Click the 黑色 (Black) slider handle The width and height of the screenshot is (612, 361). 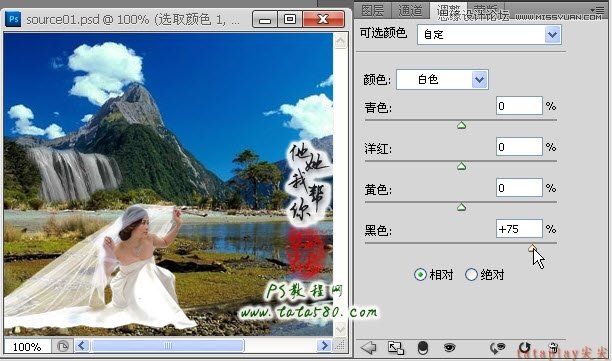(x=532, y=248)
